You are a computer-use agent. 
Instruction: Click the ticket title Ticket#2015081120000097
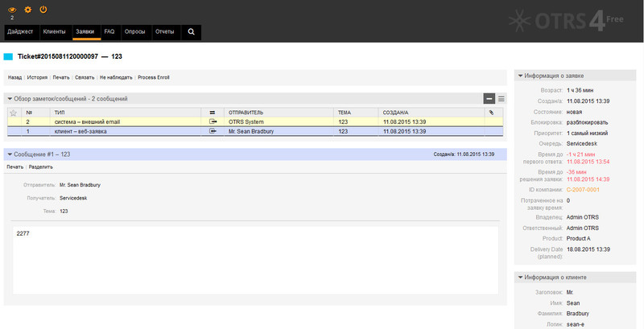click(58, 56)
